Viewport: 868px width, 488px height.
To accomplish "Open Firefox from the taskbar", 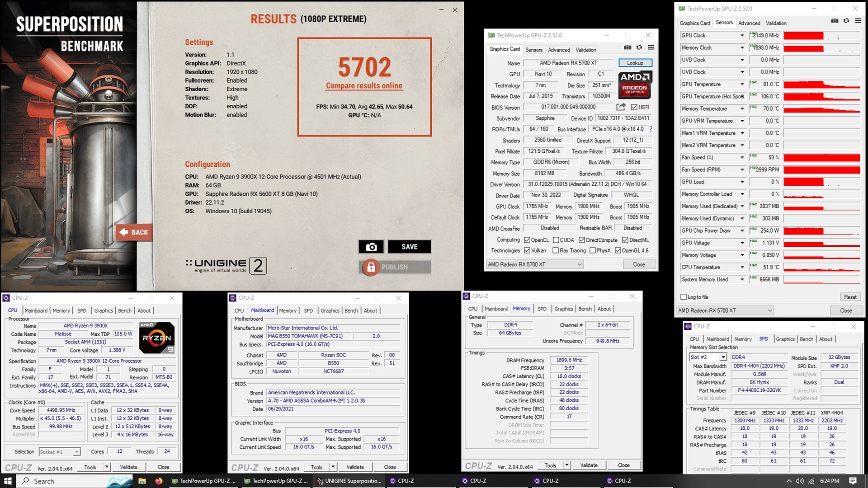I will tap(159, 481).
